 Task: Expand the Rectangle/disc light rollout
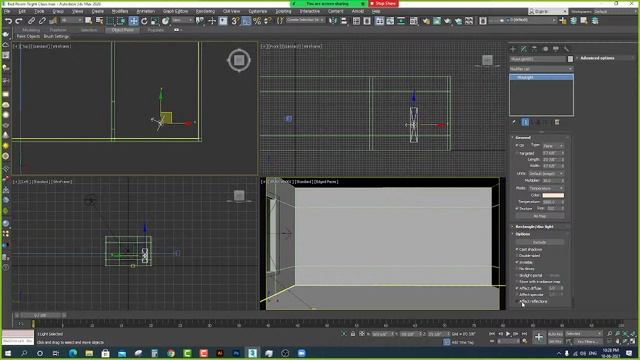(534, 227)
